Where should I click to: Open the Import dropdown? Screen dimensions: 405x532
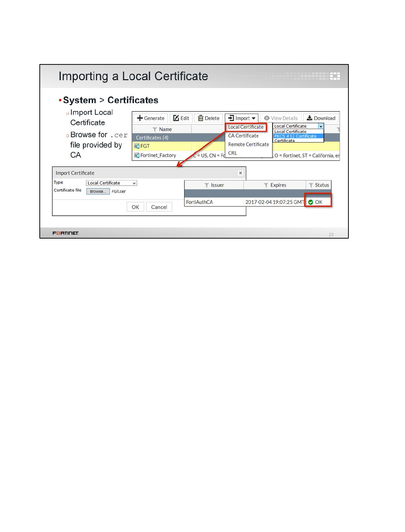(242, 118)
